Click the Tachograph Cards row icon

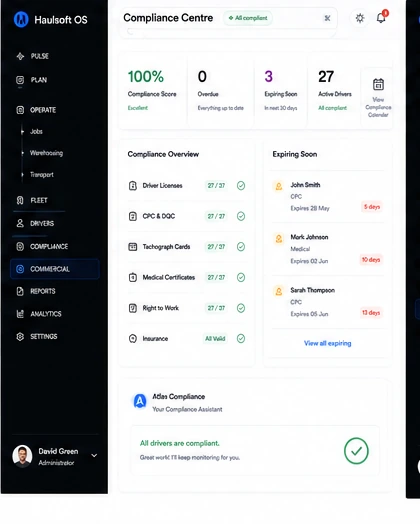[133, 247]
